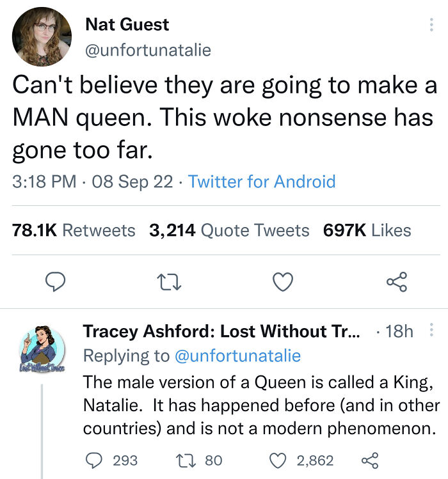Open Nat Guest's display name
This screenshot has width=448, height=479.
[127, 25]
